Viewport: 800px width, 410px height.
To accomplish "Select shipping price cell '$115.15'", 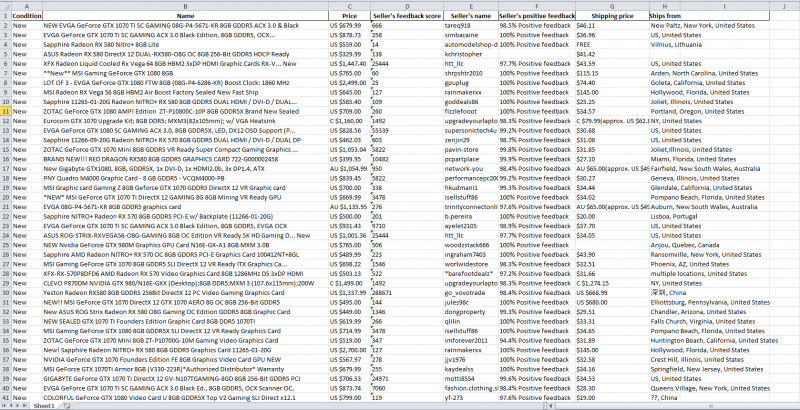I will (612, 73).
